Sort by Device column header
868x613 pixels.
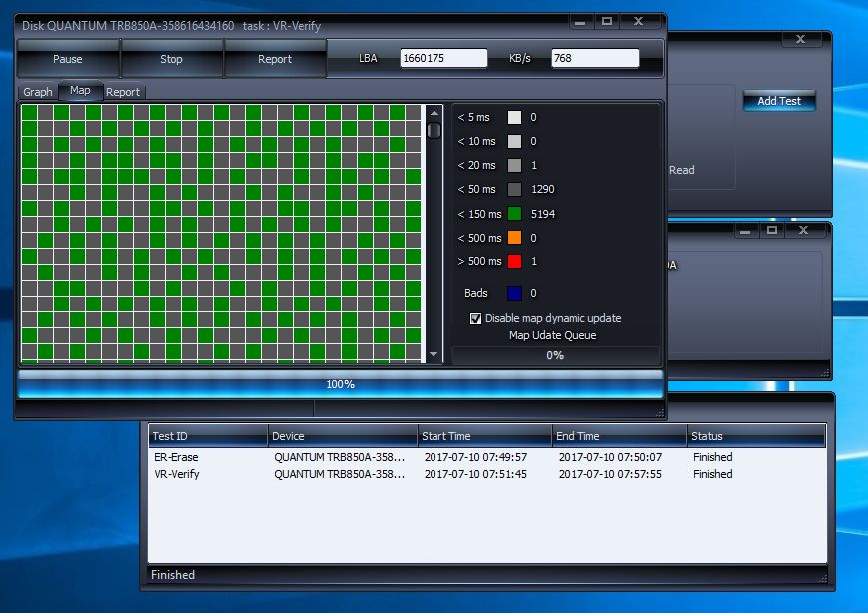(343, 436)
